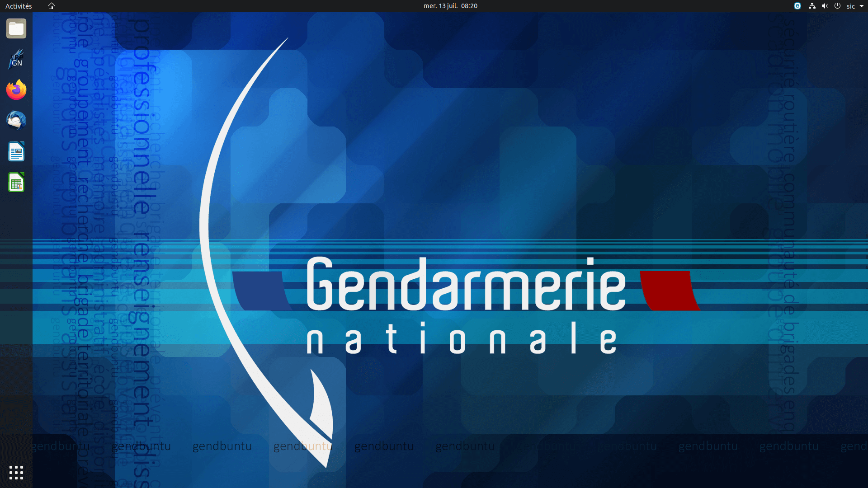Launch the GN application from the dock
868x488 pixels.
(16, 59)
